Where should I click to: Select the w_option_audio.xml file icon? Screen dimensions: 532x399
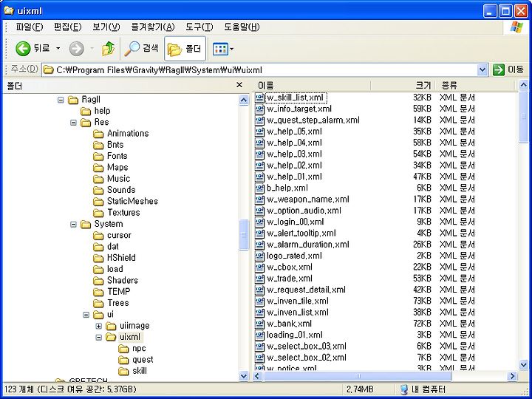tap(259, 211)
